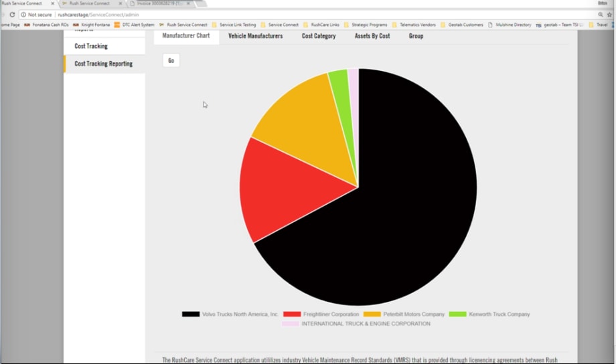Viewport: 616px width, 364px height.
Task: Reload the page with the refresh icon
Action: (12, 15)
